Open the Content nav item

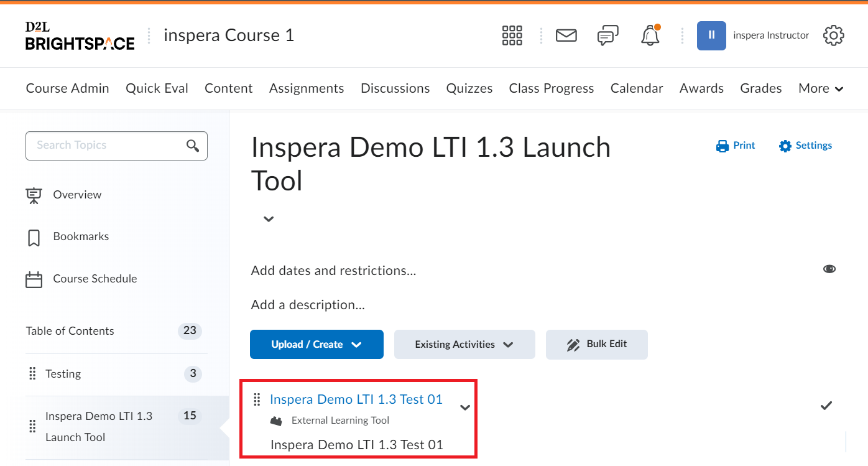(229, 88)
